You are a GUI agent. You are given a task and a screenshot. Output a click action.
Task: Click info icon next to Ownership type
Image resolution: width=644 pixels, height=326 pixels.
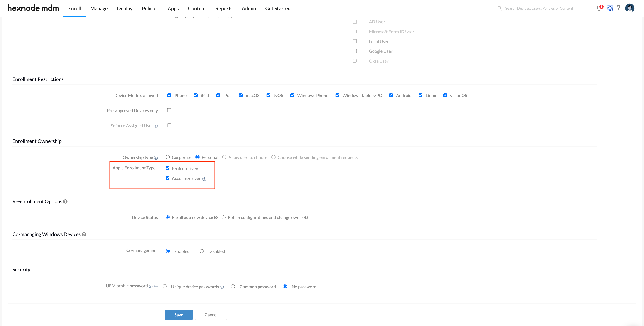point(156,158)
